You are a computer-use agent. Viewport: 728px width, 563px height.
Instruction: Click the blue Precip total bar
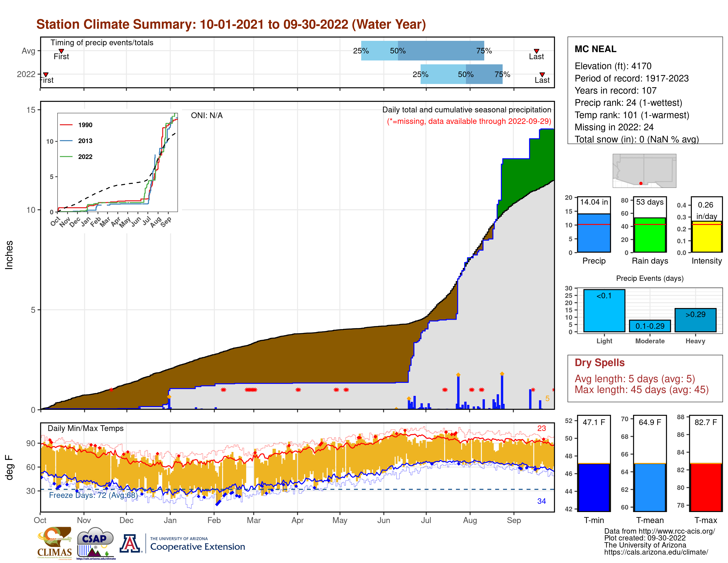(x=594, y=233)
